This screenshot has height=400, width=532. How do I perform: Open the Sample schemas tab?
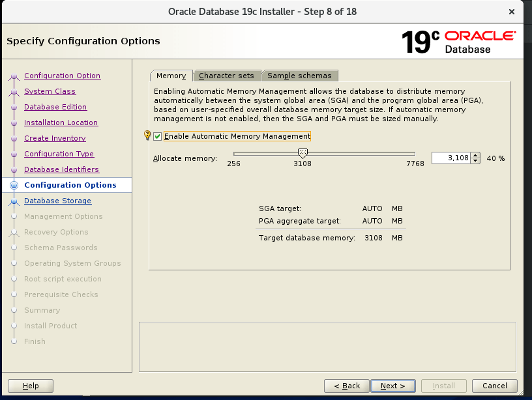coord(300,76)
